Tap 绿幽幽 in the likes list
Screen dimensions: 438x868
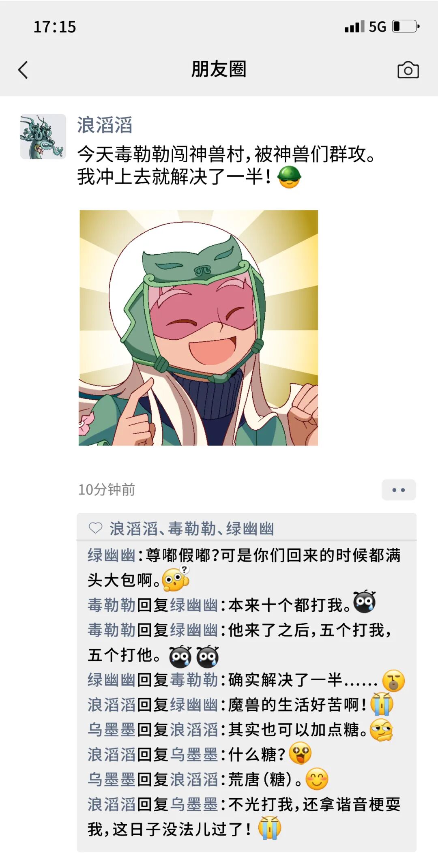point(250,529)
